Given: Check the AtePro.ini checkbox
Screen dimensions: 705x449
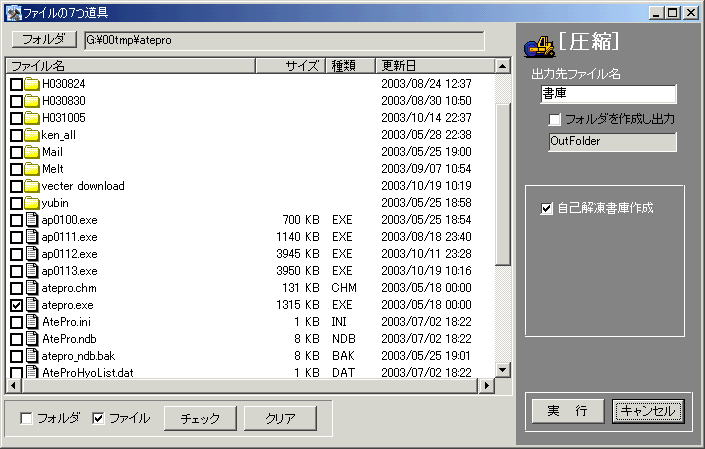Looking at the screenshot, I should point(16,322).
